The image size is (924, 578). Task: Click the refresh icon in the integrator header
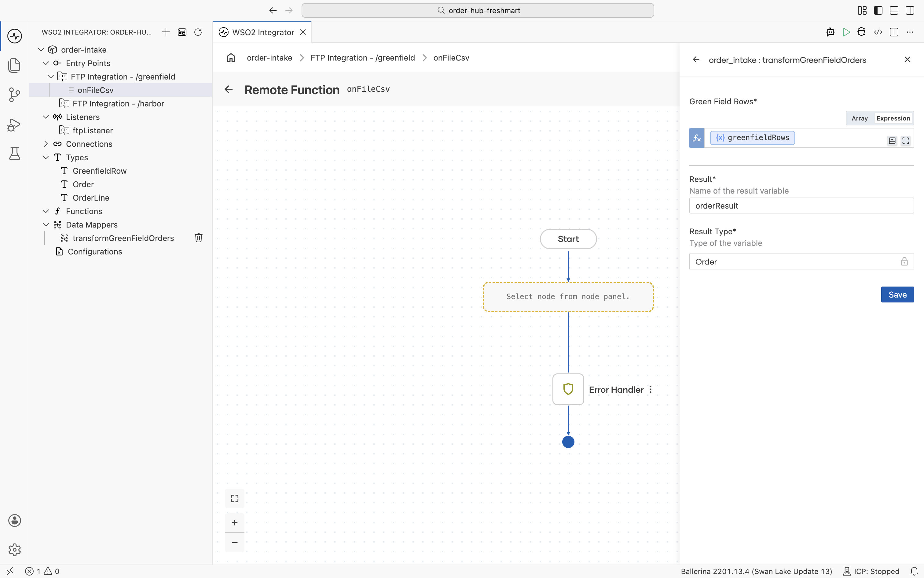198,32
